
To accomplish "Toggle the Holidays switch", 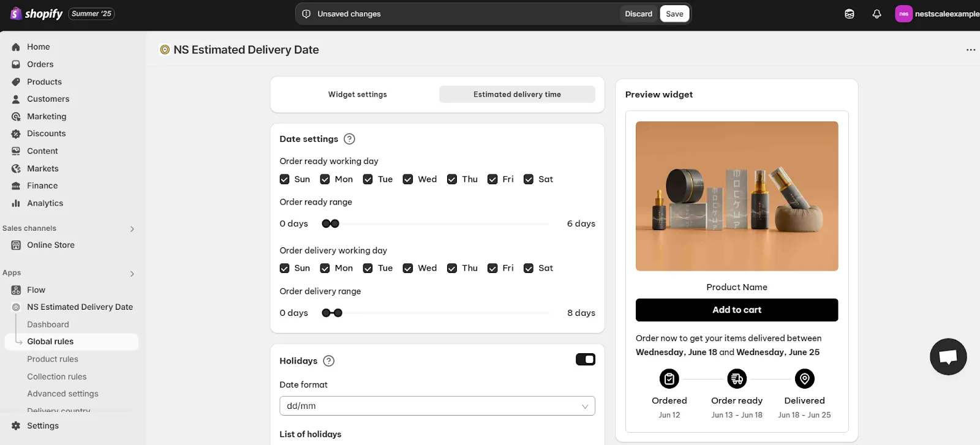I will click(x=586, y=359).
